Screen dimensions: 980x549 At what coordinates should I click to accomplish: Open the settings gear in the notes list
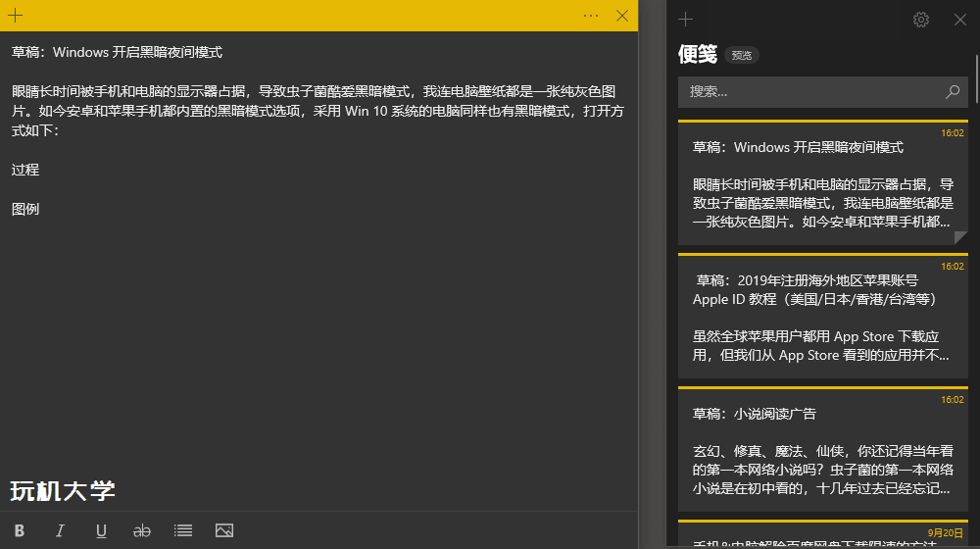click(x=921, y=20)
